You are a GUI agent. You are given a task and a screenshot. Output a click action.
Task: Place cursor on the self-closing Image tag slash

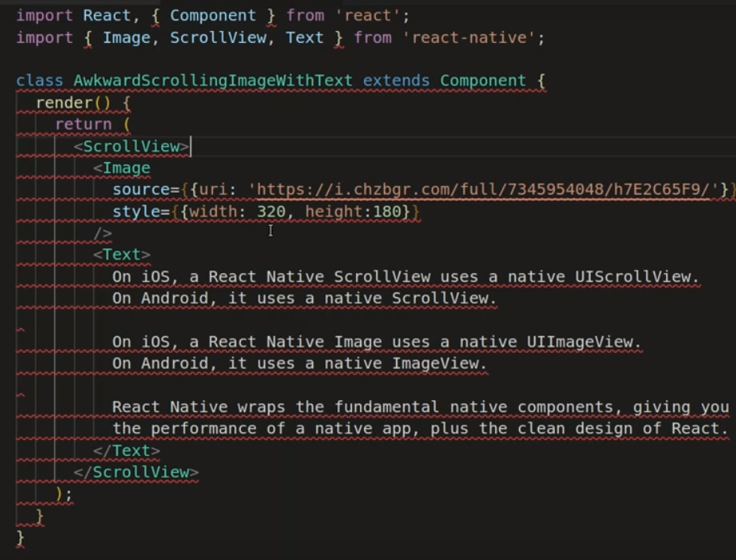point(100,232)
